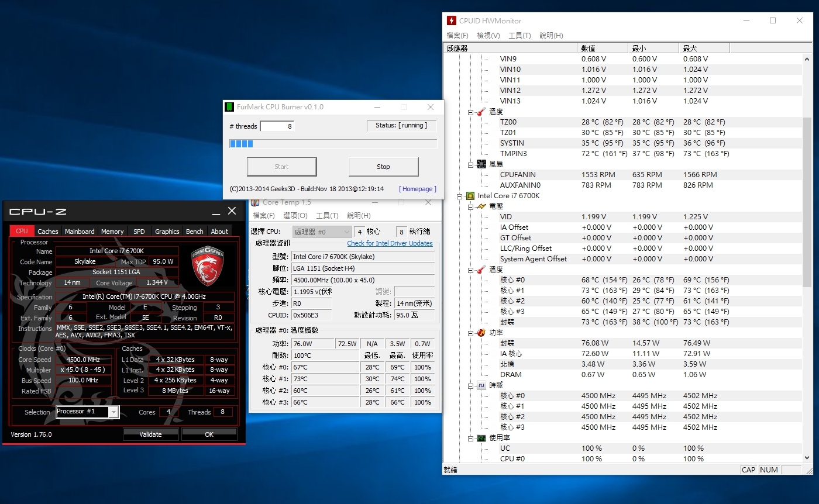Click the 感應器 column header in HWMonitor
The height and width of the screenshot is (504, 819).
tap(511, 48)
